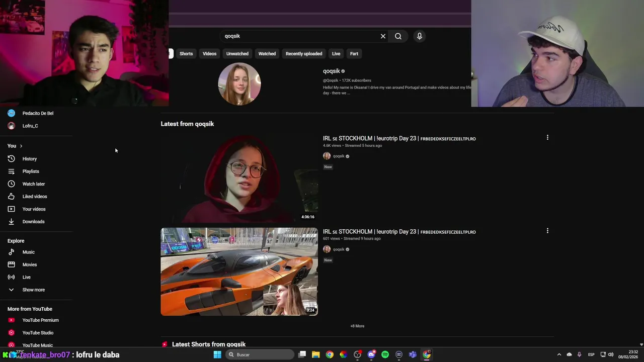Open Task View from taskbar
The image size is (644, 362).
(302, 354)
